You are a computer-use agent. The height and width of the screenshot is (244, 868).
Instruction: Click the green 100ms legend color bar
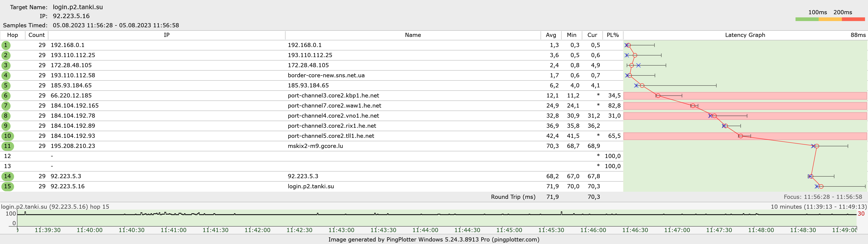(x=807, y=19)
